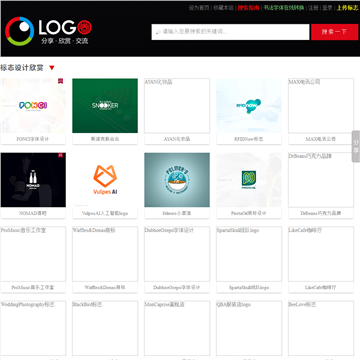360x360 pixels.
Task: Click the red badge on NOMAD thumbnail
Action: click(60, 155)
